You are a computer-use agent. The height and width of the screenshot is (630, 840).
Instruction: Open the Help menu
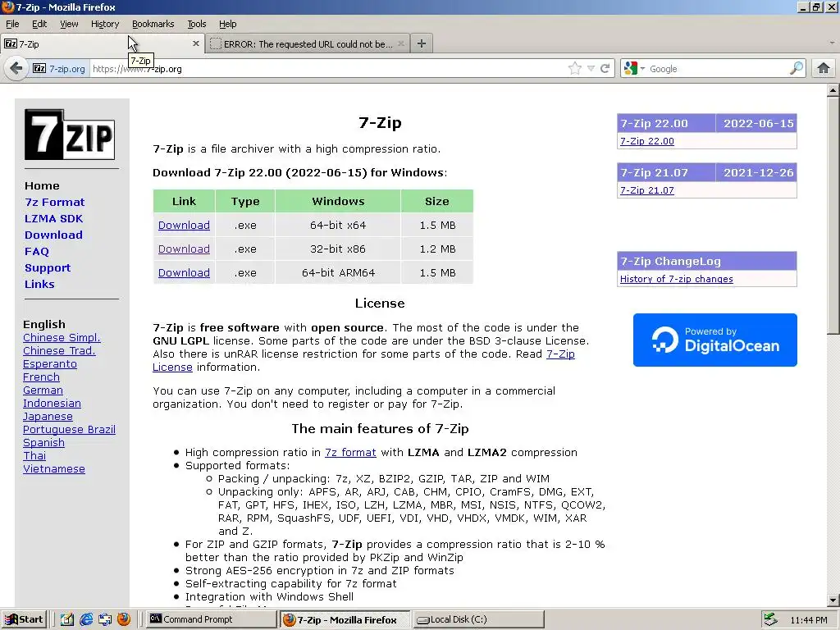(x=228, y=24)
